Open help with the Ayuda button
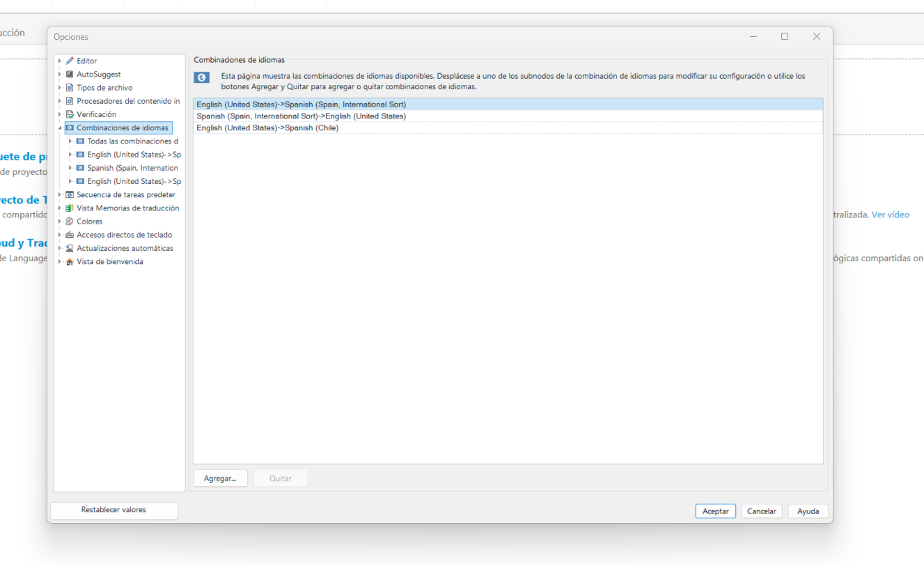The width and height of the screenshot is (924, 565). (808, 511)
